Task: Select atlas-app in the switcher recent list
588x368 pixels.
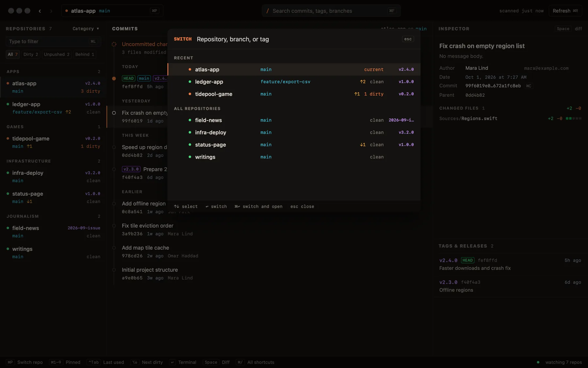Action: tap(294, 69)
